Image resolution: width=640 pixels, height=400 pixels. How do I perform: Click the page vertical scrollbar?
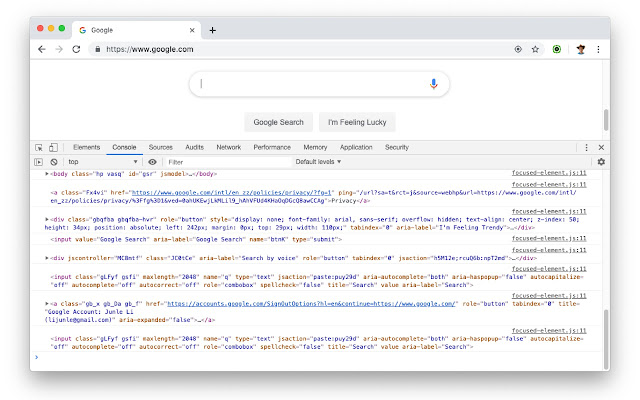point(606,120)
